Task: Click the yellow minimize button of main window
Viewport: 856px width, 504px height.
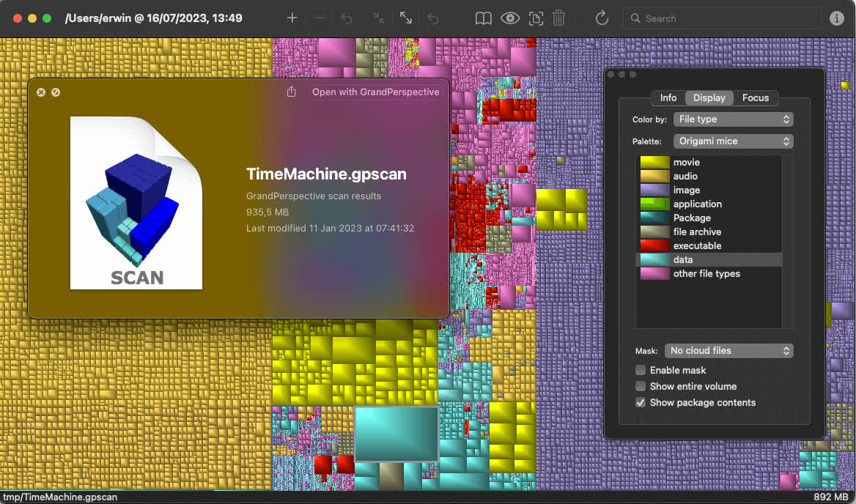Action: tap(32, 18)
